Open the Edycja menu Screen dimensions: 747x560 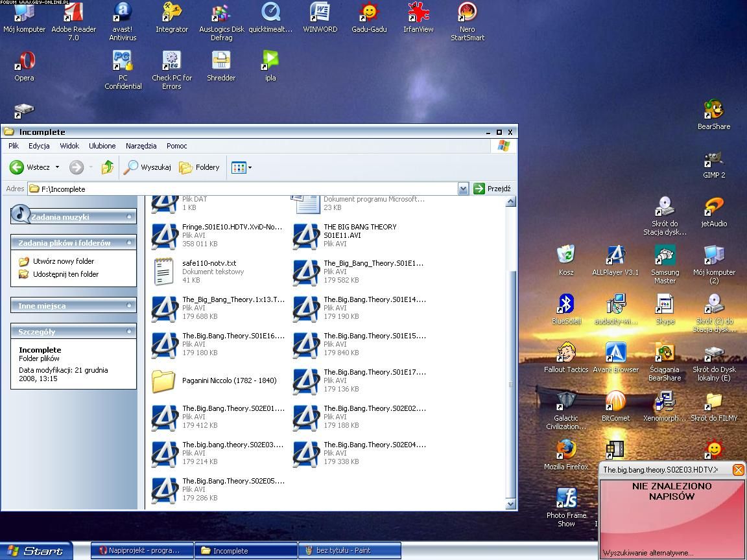tap(39, 146)
